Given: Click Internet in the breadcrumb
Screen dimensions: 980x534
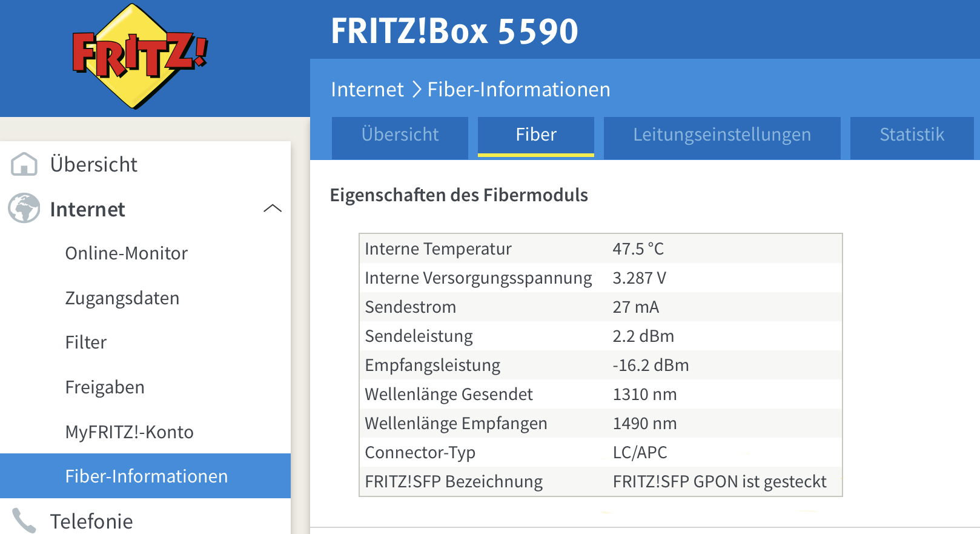Looking at the screenshot, I should click(367, 90).
